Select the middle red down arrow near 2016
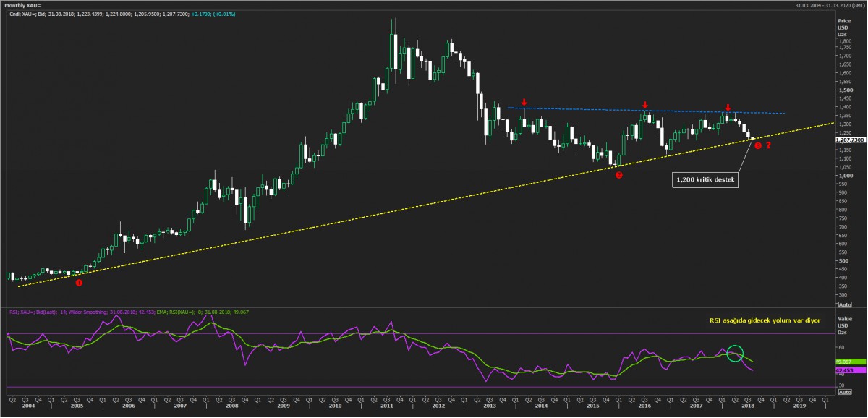 [x=644, y=106]
